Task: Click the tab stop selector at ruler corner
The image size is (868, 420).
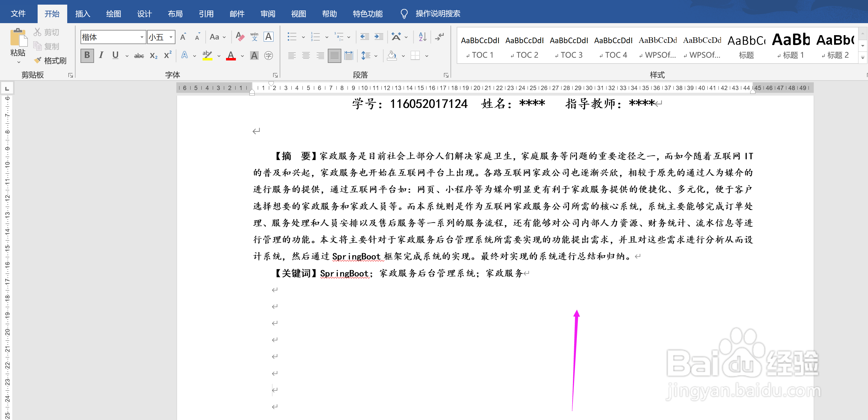Action: point(7,88)
